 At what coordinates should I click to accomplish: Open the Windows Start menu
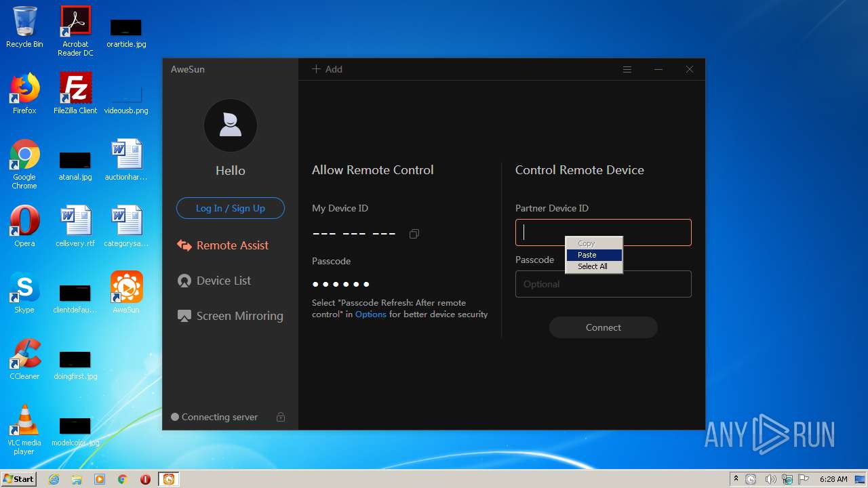coord(19,479)
